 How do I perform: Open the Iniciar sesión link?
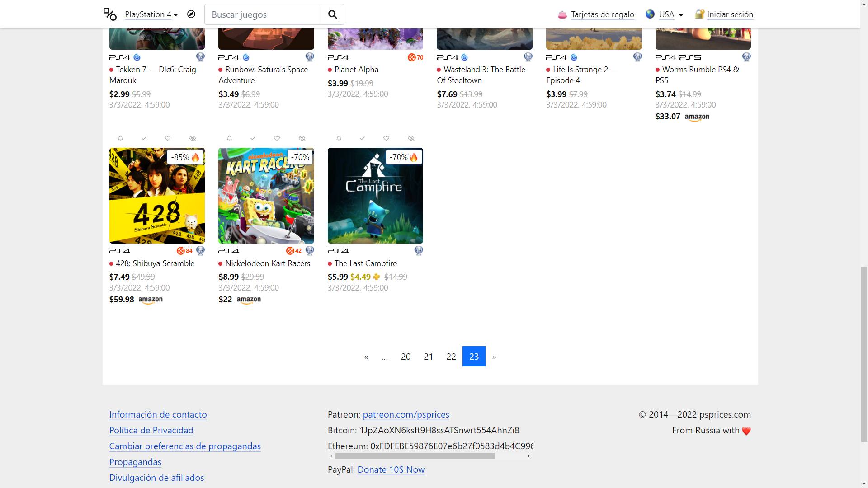[x=730, y=14]
